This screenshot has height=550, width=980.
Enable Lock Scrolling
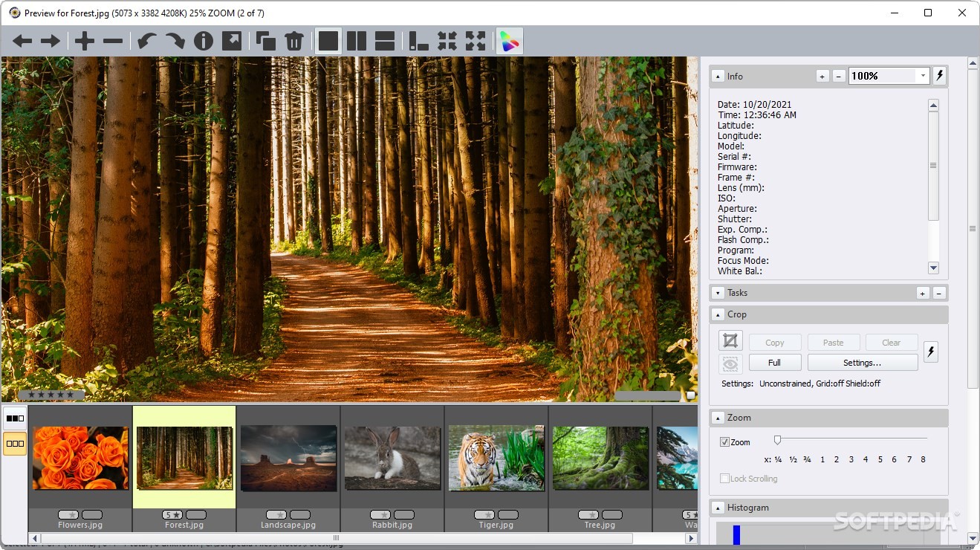[724, 478]
